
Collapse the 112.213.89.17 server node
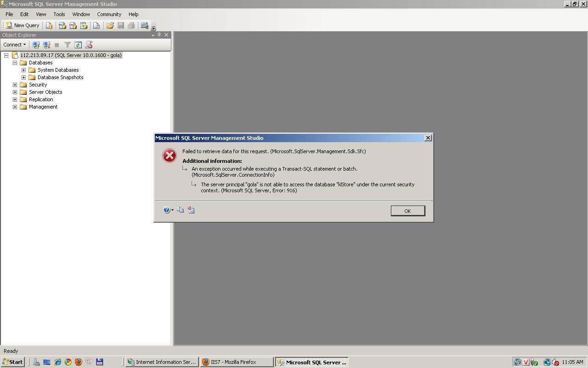tap(6, 55)
